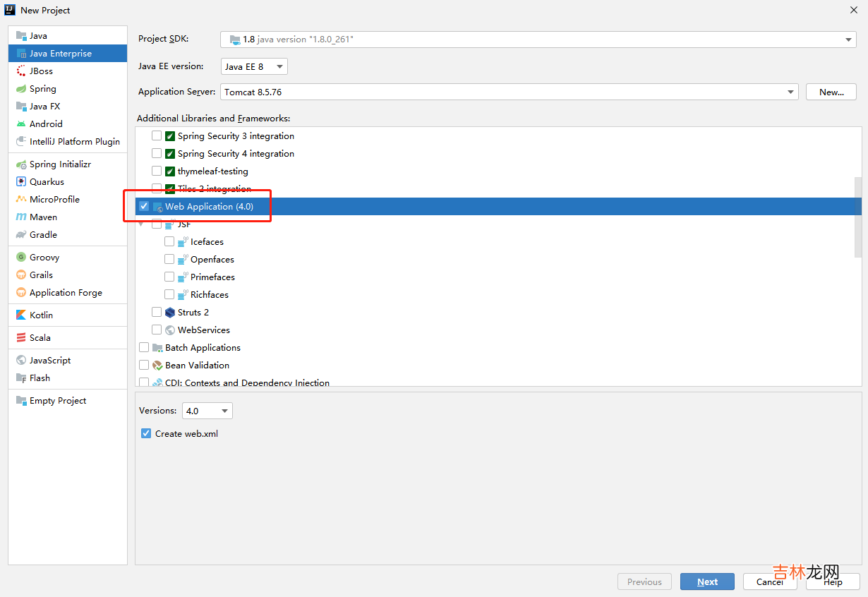This screenshot has height=597, width=868.
Task: Select the Android project icon
Action: click(21, 124)
